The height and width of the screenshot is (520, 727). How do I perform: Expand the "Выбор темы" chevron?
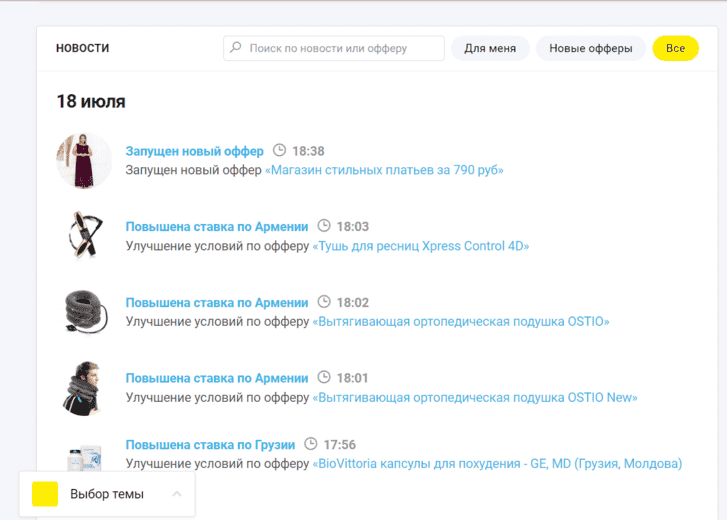point(177,494)
